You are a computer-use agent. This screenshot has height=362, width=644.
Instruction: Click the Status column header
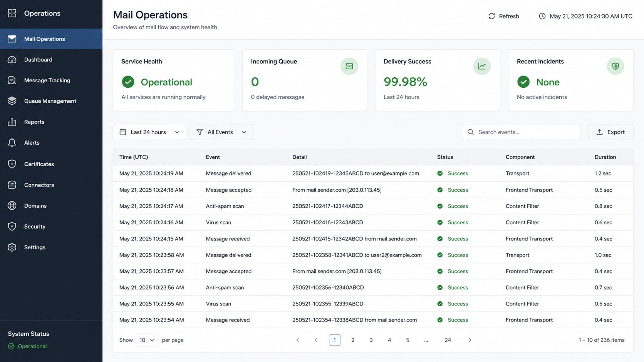click(x=445, y=157)
